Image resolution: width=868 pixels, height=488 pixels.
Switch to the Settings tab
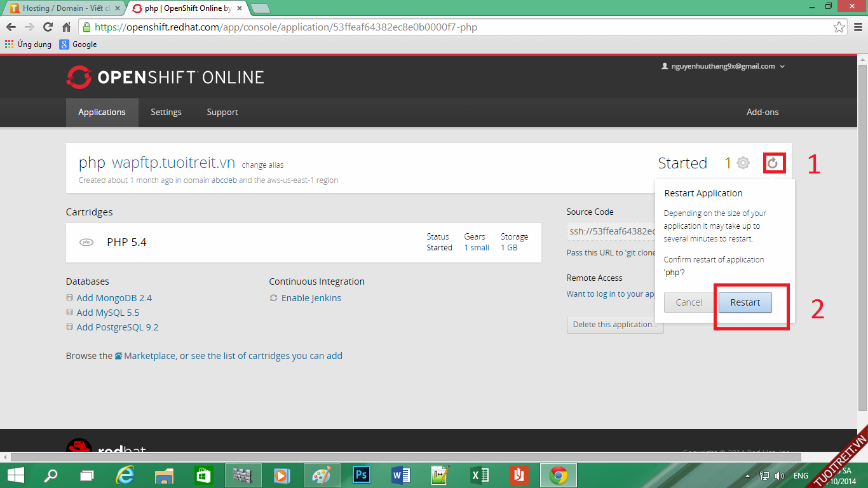[x=166, y=112]
